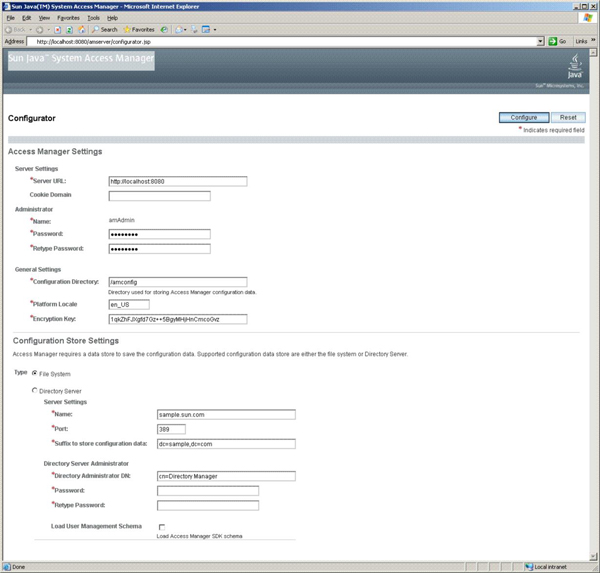Viewport: 600px width, 573px height.
Task: Open the Edit menu
Action: point(26,18)
